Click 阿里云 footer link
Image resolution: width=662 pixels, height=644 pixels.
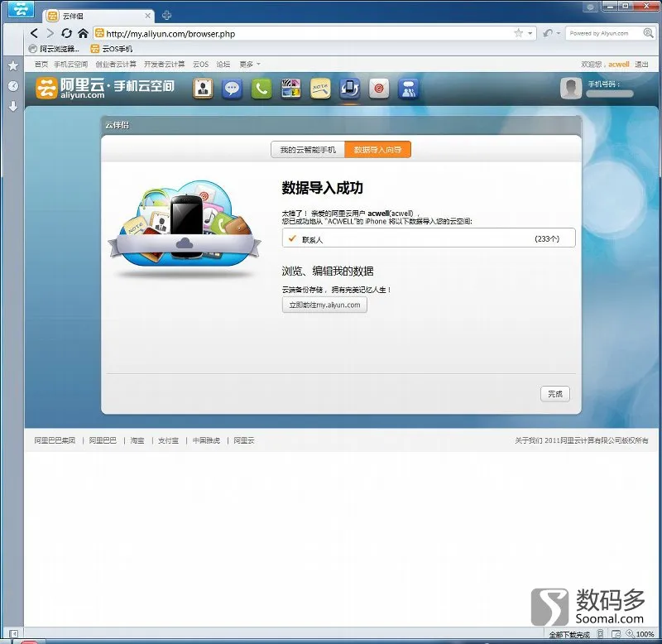click(244, 440)
